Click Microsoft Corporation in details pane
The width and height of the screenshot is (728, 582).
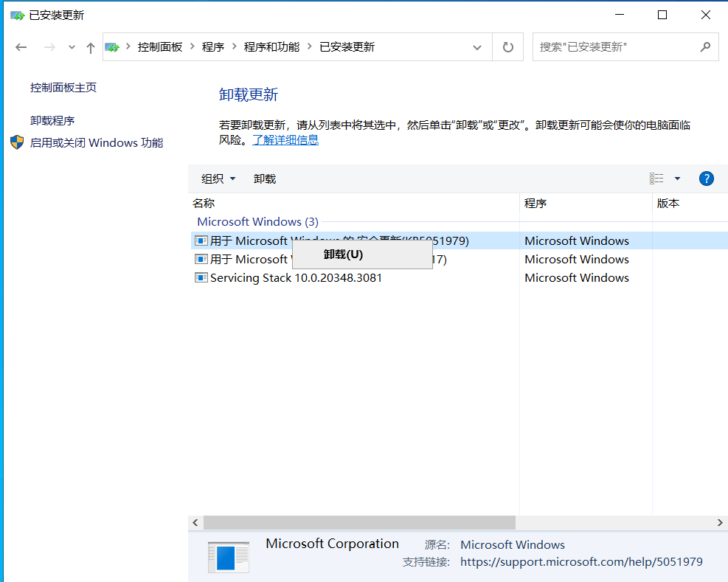click(x=332, y=544)
